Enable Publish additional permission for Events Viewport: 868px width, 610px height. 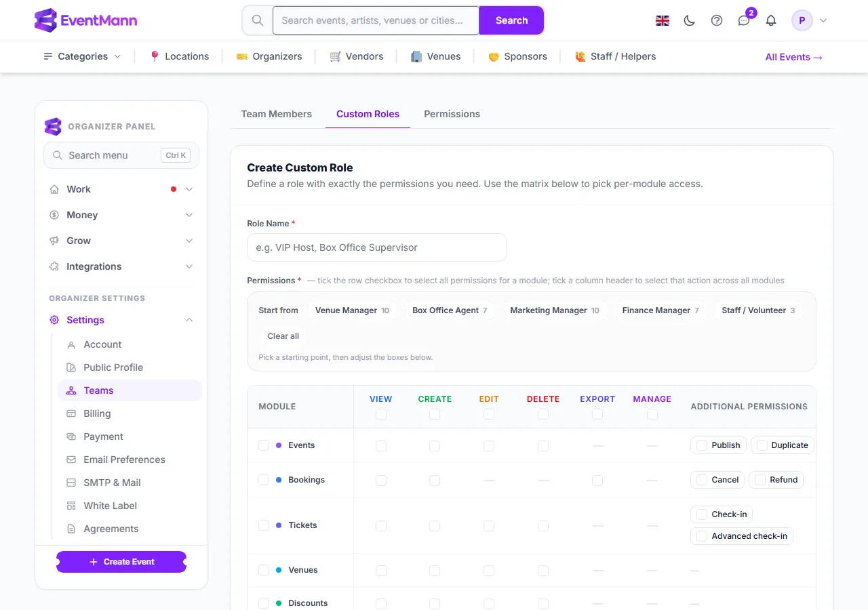pyautogui.click(x=718, y=445)
